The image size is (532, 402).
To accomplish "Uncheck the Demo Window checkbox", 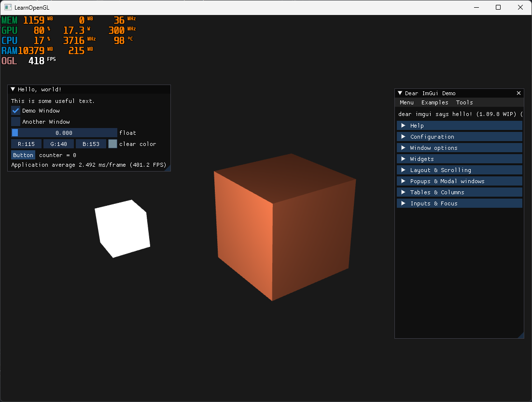I will tap(16, 111).
